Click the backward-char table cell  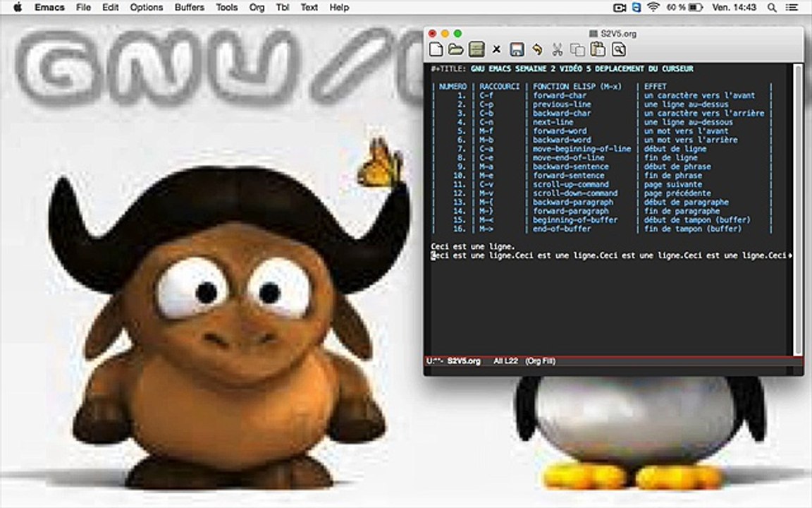(x=562, y=113)
